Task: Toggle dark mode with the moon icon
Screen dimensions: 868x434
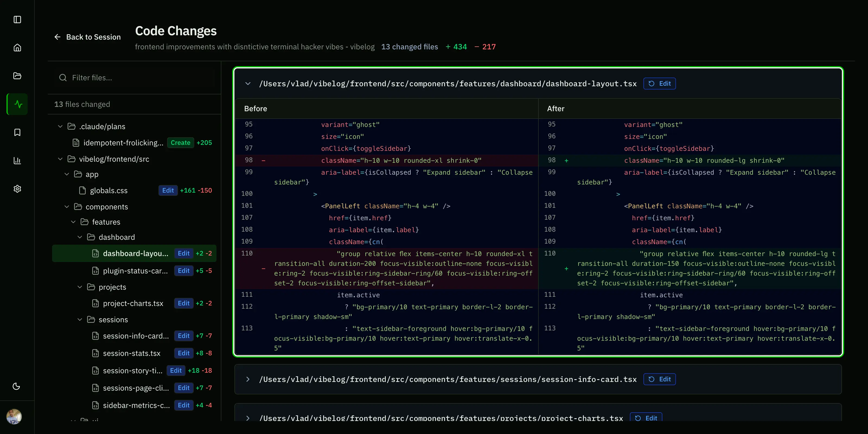Action: click(17, 387)
